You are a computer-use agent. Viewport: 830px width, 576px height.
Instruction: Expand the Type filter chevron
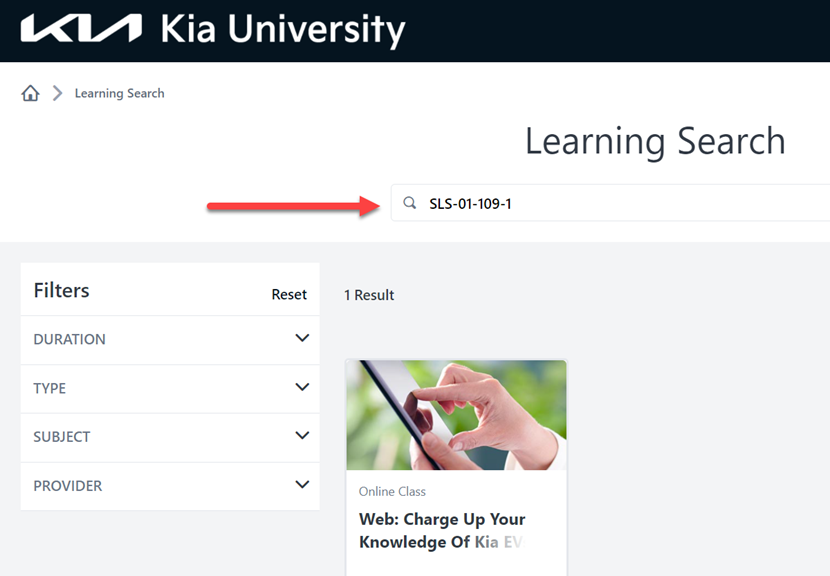[302, 387]
